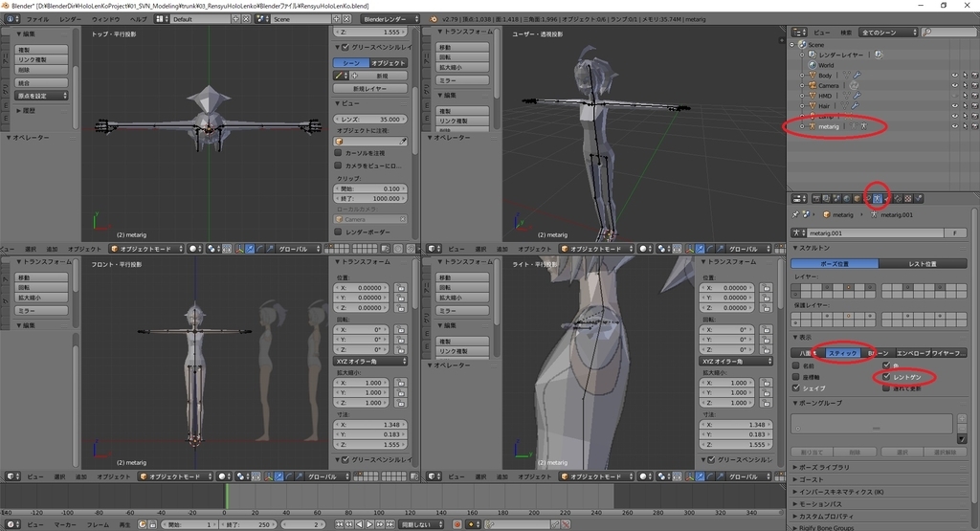Screen dimensions: 980x531
Task: Select エンベロープ bone display type
Action: click(x=913, y=353)
